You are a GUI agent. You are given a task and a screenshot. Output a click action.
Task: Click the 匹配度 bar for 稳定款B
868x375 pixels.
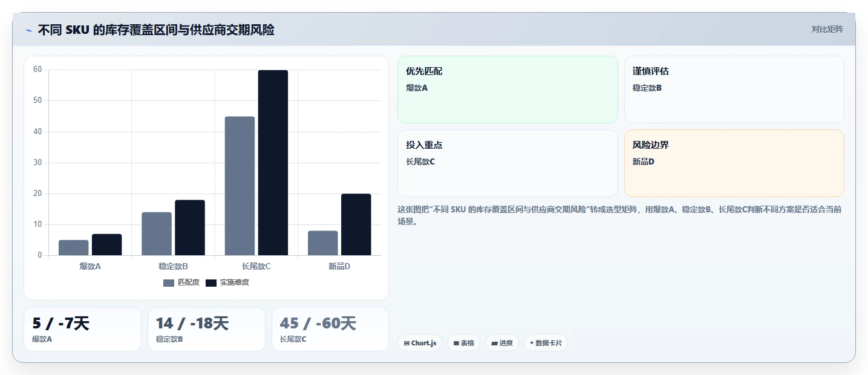(x=157, y=233)
